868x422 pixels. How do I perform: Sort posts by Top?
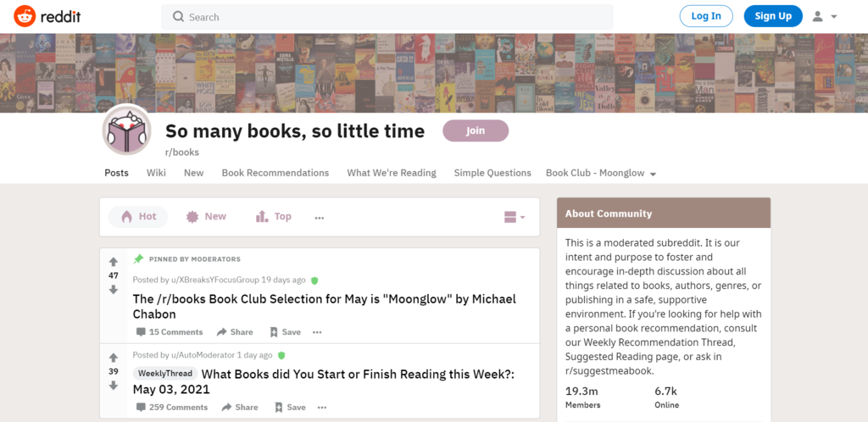click(273, 217)
